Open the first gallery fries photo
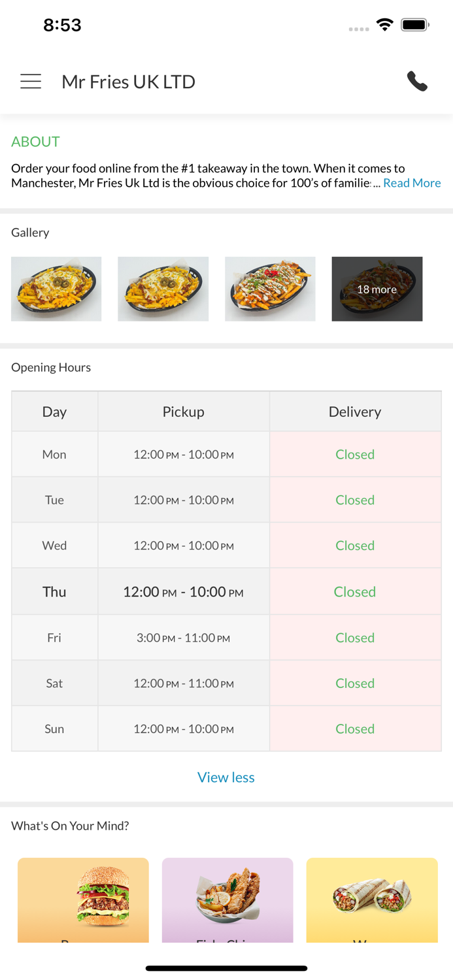Screen dimensions: 453x980 (x=56, y=289)
